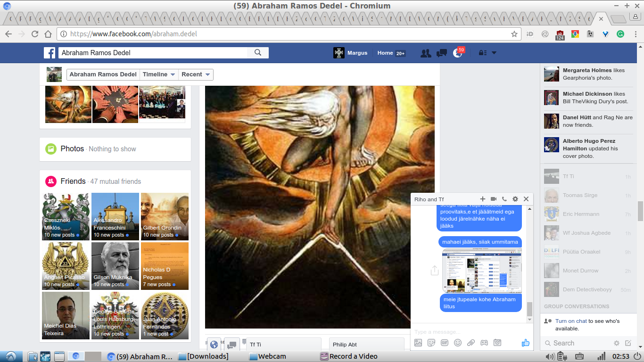Open the Chromium three-dot menu
Screen dimensions: 644x362
(x=636, y=34)
